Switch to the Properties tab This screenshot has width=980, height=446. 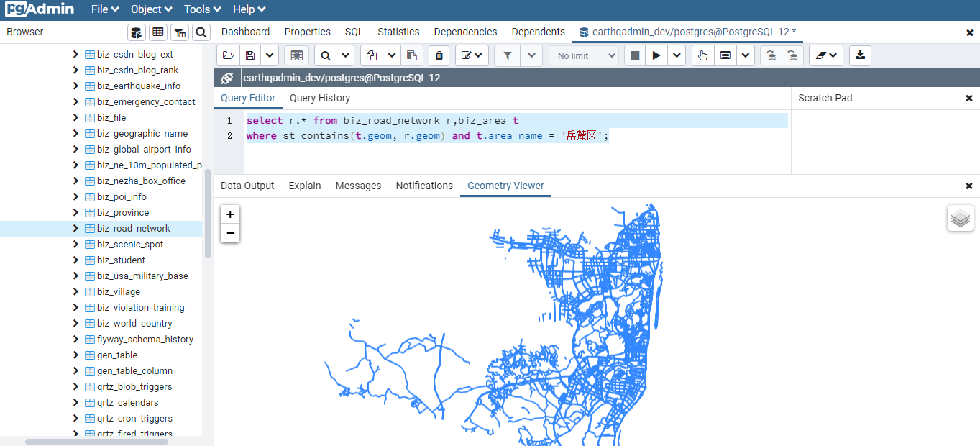pos(308,32)
